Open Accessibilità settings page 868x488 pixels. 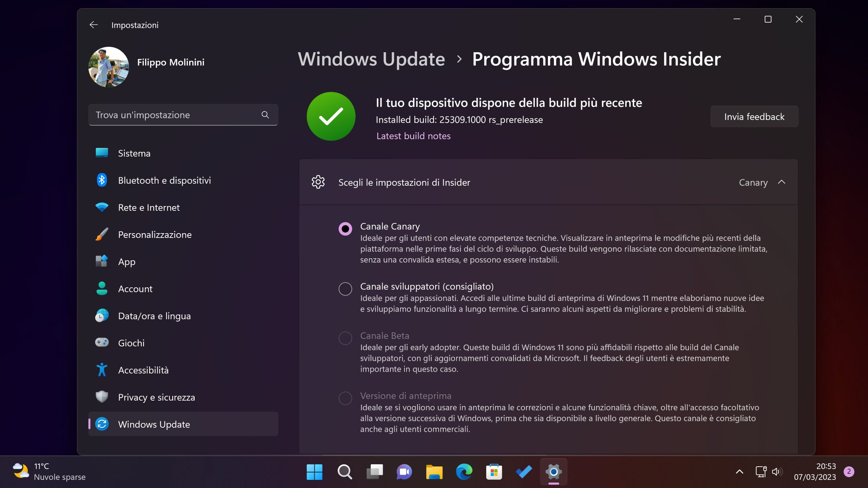coord(183,370)
